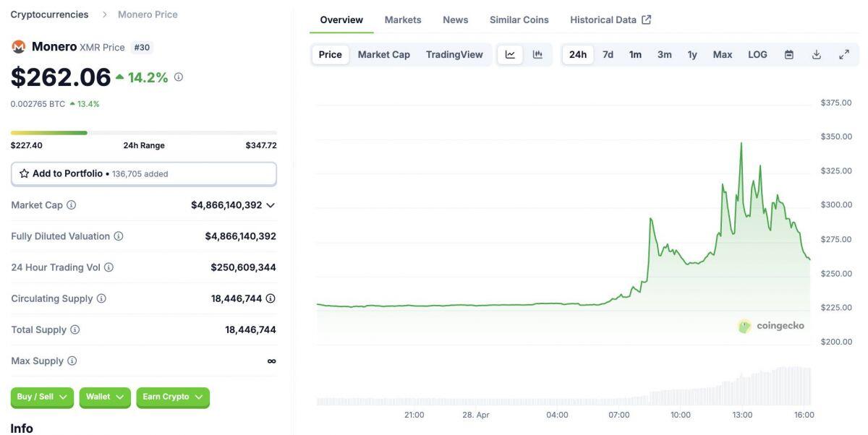
Task: Click the $227.40 range low value
Action: 26,145
